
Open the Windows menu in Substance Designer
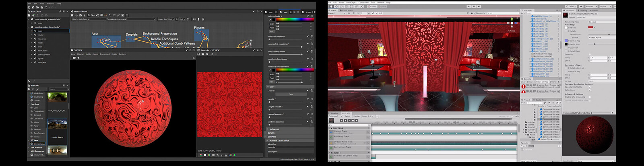50,4
